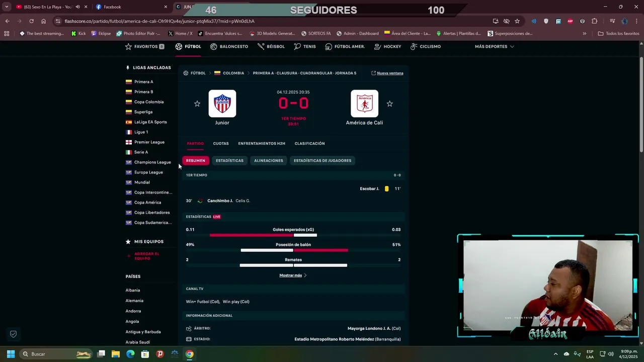The image size is (644, 362).
Task: Reload the page
Action: pos(31,21)
